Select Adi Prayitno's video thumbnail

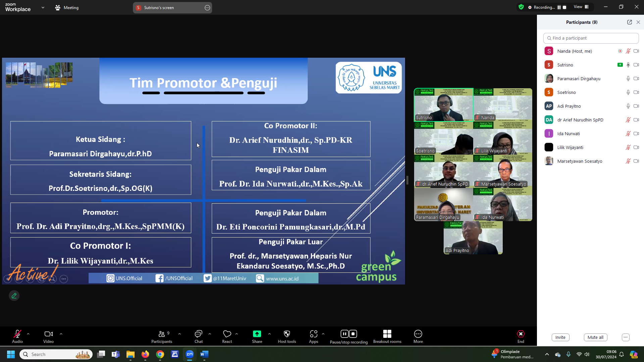[x=473, y=238]
